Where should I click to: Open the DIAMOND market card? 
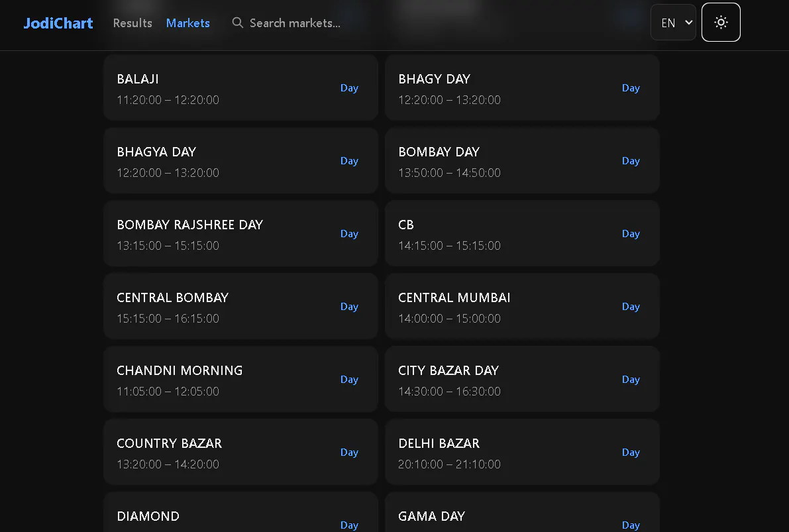tap(240, 512)
